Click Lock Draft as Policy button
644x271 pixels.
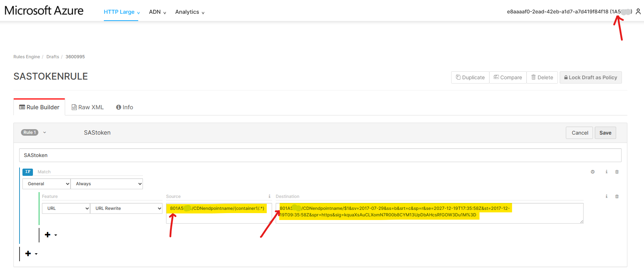pos(590,77)
